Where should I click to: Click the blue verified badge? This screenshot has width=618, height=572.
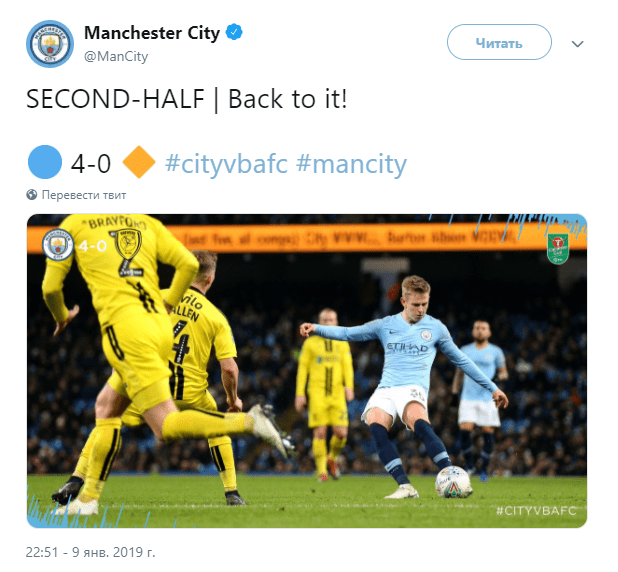(x=234, y=32)
